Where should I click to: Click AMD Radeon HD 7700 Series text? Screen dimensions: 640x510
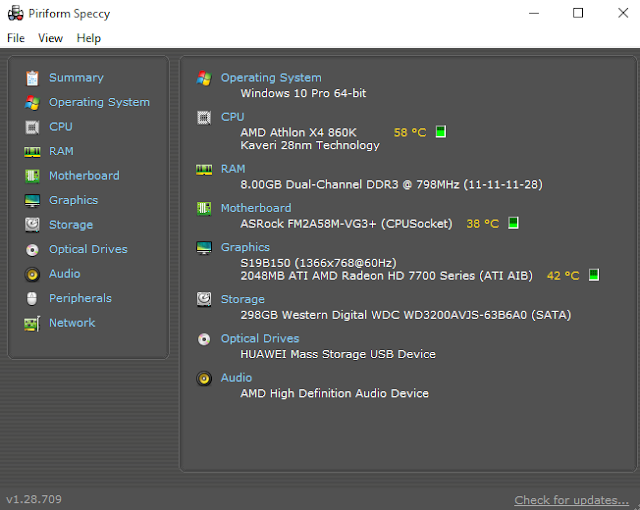pos(387,276)
